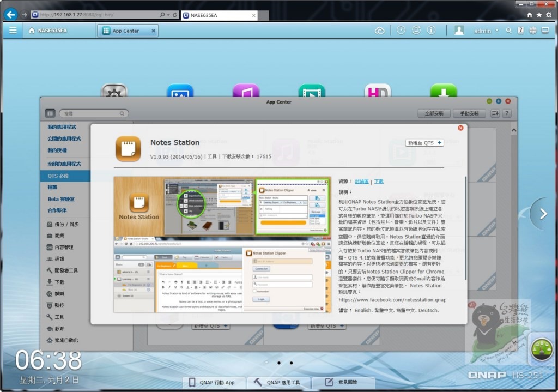This screenshot has width=558, height=392.
Task: Select 公開的應用程式 in sidebar
Action: 64,138
